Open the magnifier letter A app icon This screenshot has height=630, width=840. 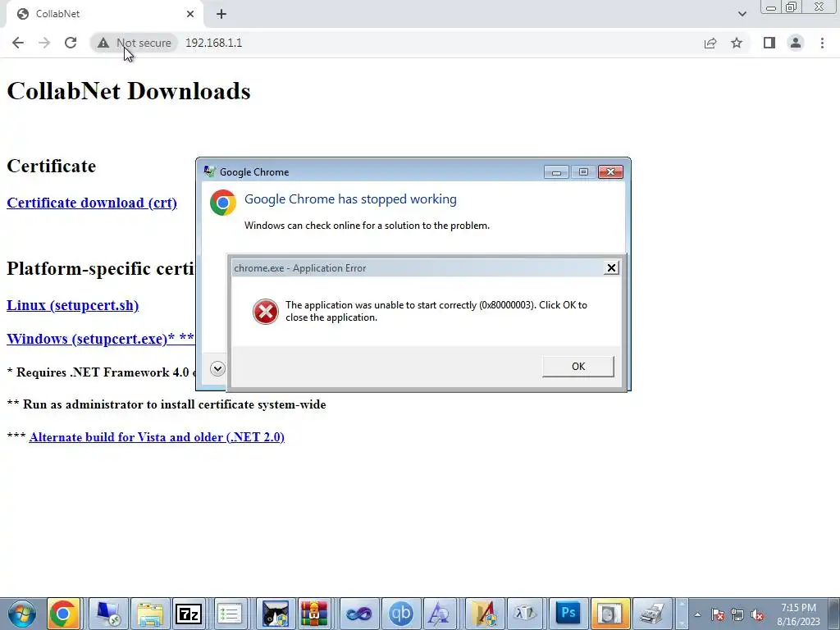coord(440,614)
